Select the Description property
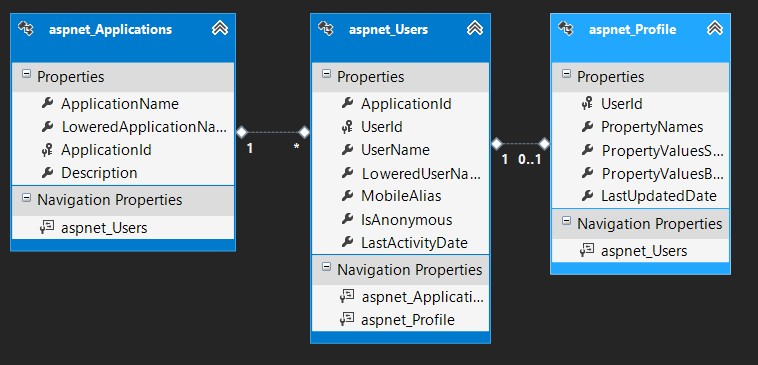Image resolution: width=758 pixels, height=365 pixels. click(99, 173)
